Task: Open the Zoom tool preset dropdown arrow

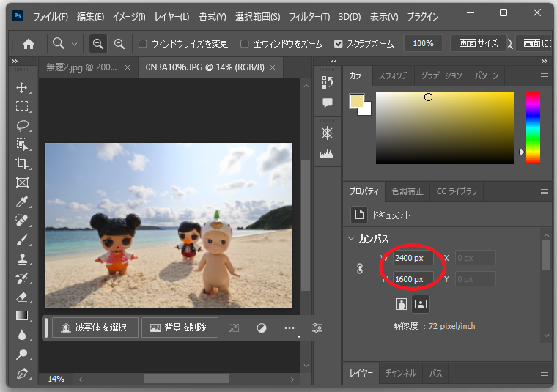Action: [x=74, y=45]
